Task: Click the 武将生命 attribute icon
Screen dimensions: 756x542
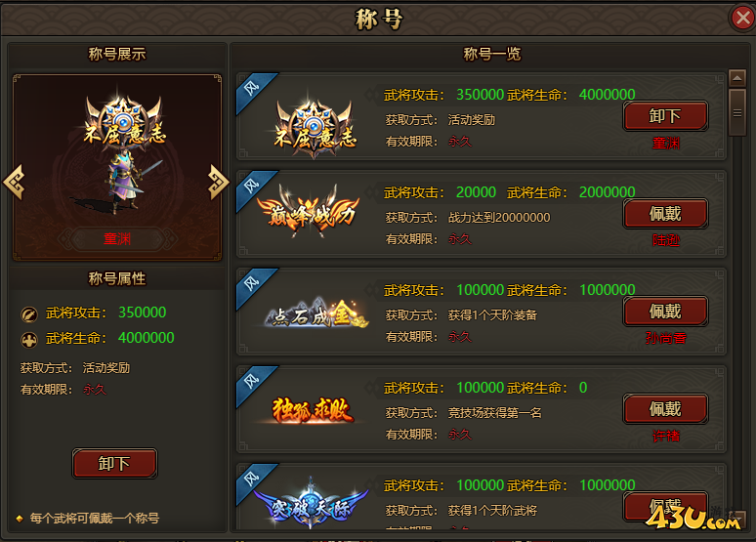Action: click(x=29, y=341)
